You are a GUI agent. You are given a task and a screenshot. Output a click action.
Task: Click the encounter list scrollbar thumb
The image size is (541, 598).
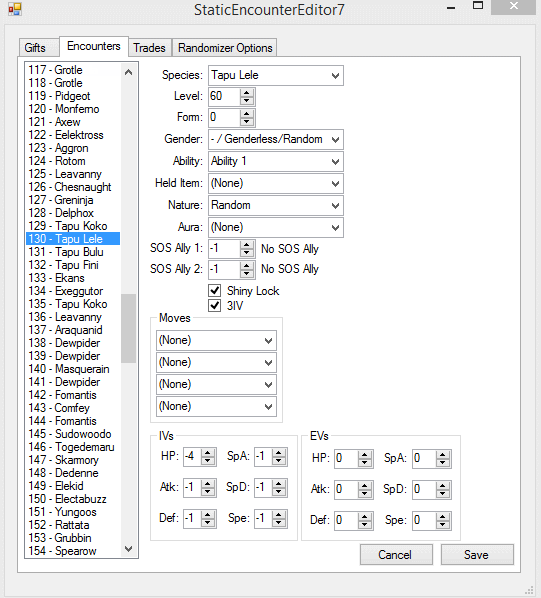tap(128, 328)
